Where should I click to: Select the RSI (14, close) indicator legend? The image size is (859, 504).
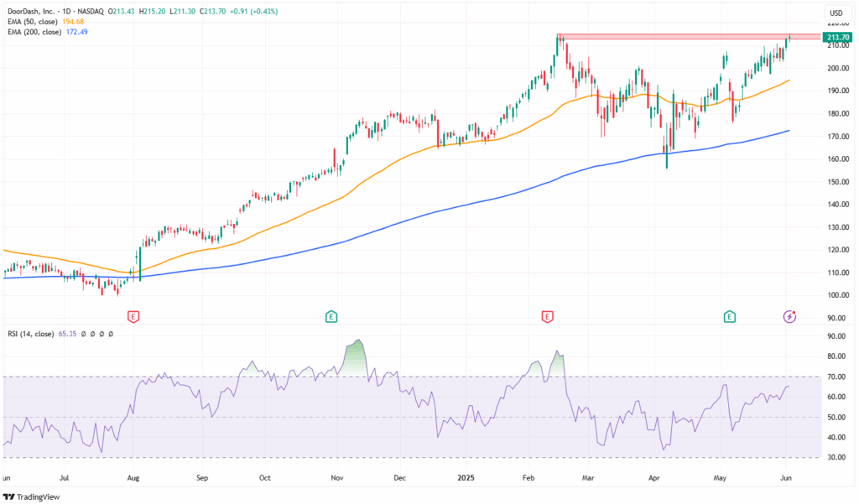[x=31, y=334]
